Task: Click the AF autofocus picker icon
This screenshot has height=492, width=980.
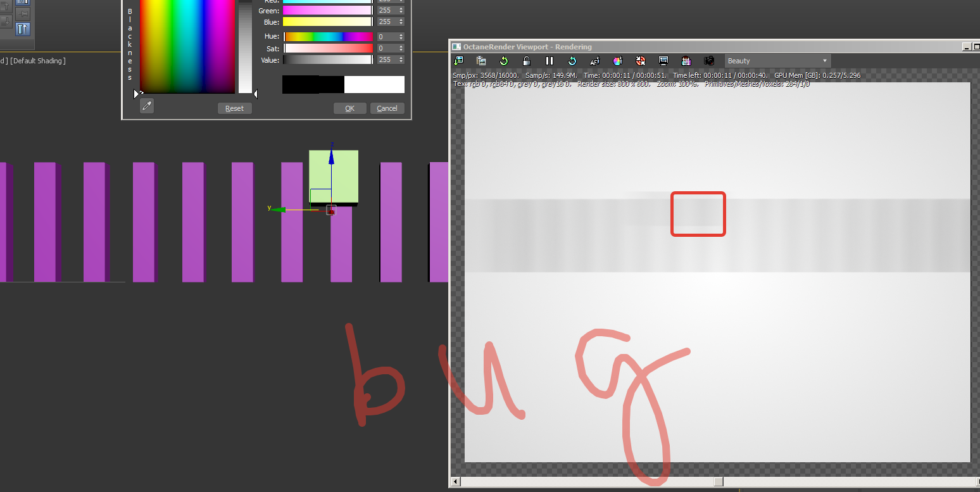Action: pyautogui.click(x=595, y=61)
